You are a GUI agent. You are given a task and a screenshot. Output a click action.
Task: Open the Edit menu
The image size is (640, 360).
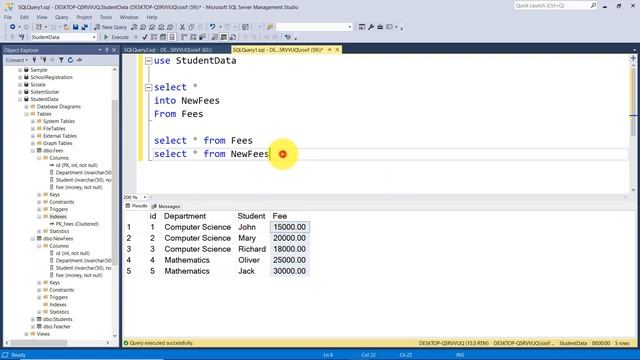coord(24,17)
